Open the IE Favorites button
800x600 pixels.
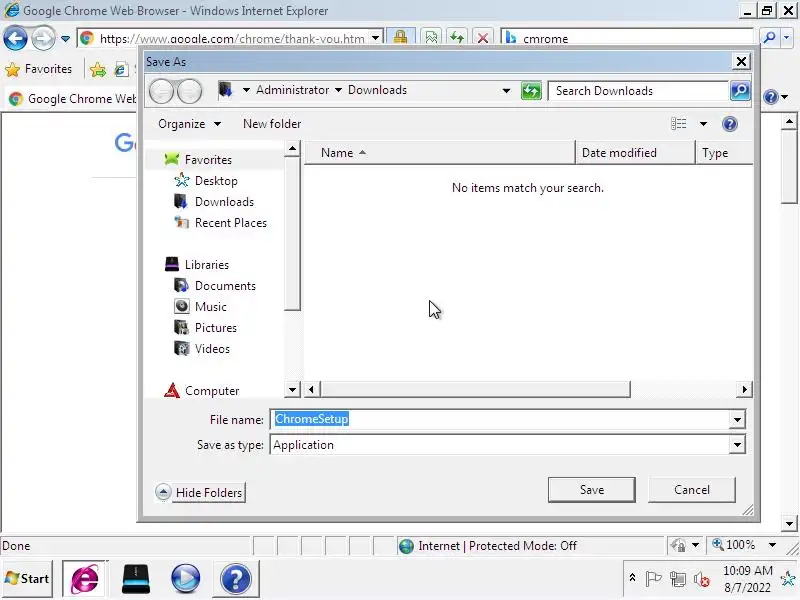(x=39, y=69)
